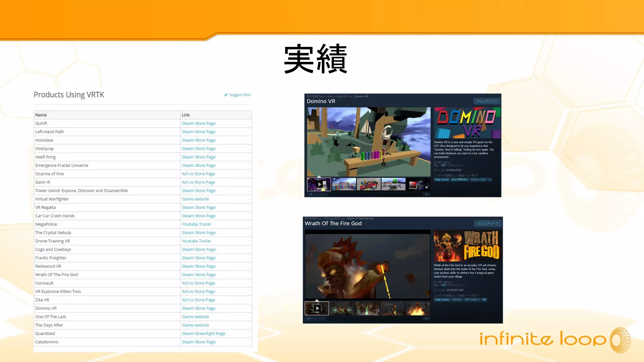This screenshot has height=362, width=644.
Task: Open the Wrath Of The Fire God community hub
Action: click(487, 223)
